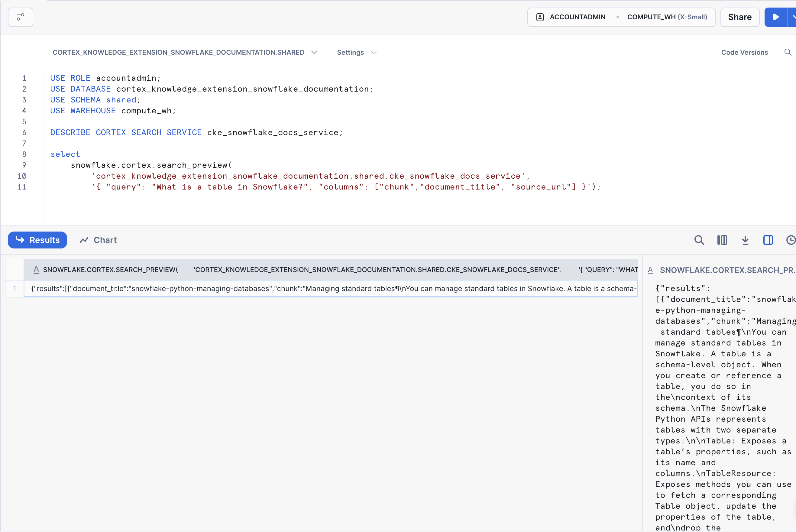Viewport: 796px width, 532px height.
Task: Click the text type icon in the detail panel
Action: click(x=650, y=270)
